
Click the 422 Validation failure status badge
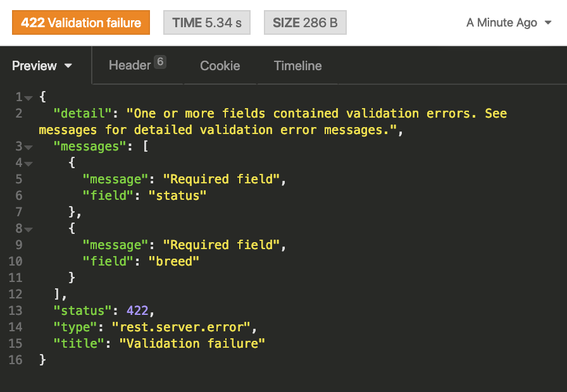(x=80, y=23)
